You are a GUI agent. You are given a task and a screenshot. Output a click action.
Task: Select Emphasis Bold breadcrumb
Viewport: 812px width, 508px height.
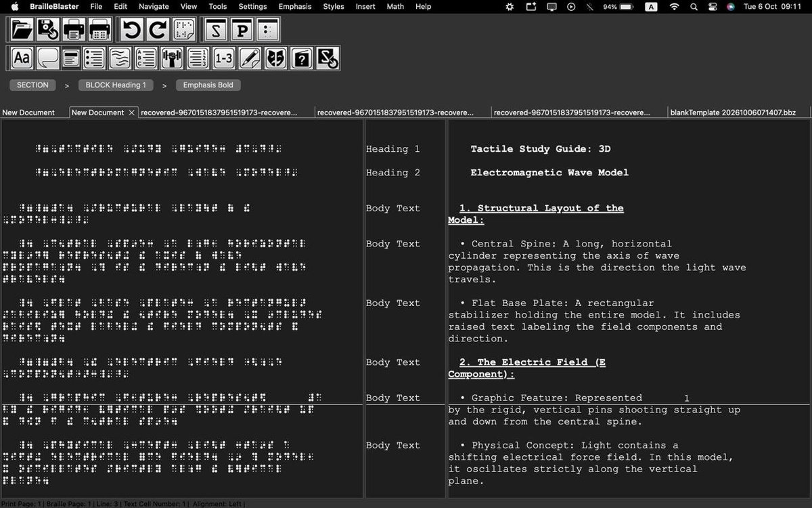(208, 85)
